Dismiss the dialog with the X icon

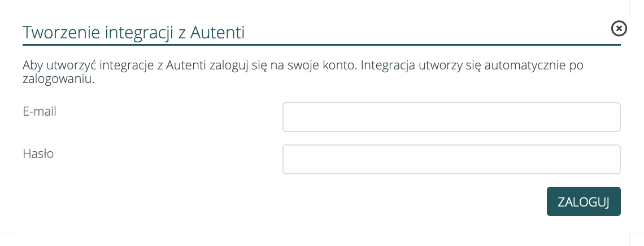[619, 28]
